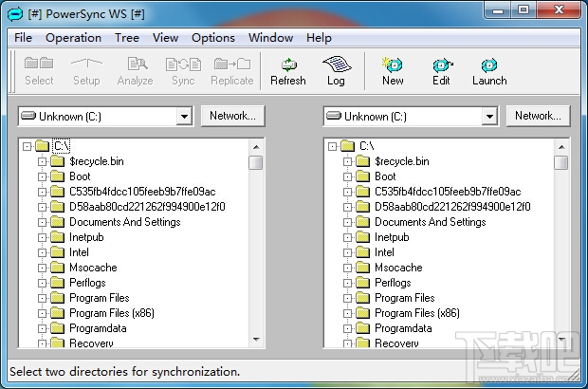Viewport: 588px width, 389px height.
Task: Click right pane Program Files (x86) folder icon
Action: pos(362,313)
